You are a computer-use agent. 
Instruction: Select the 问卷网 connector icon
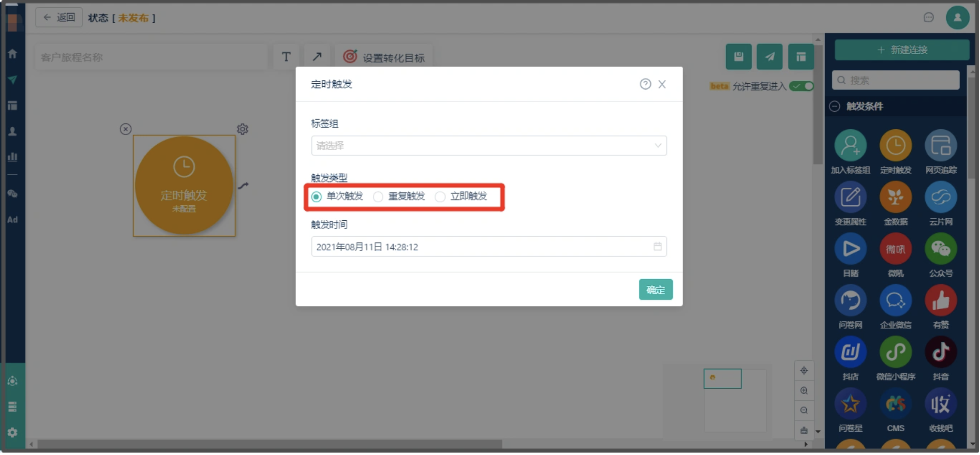851,301
